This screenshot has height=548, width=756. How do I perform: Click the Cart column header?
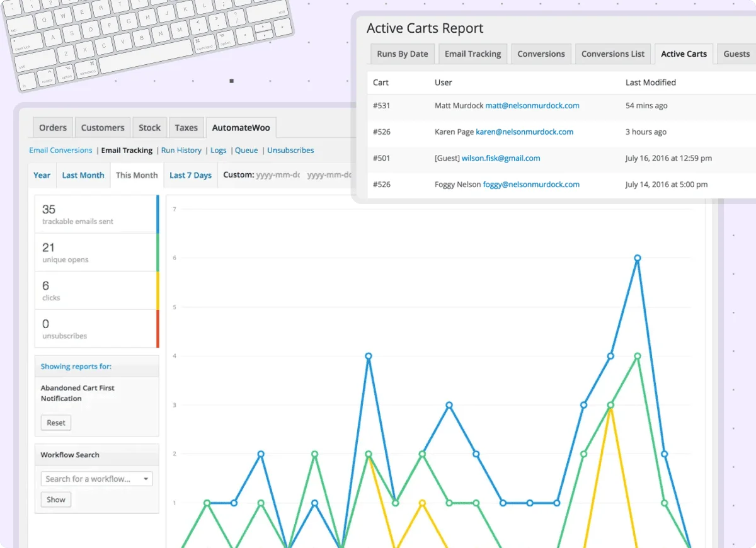tap(381, 83)
